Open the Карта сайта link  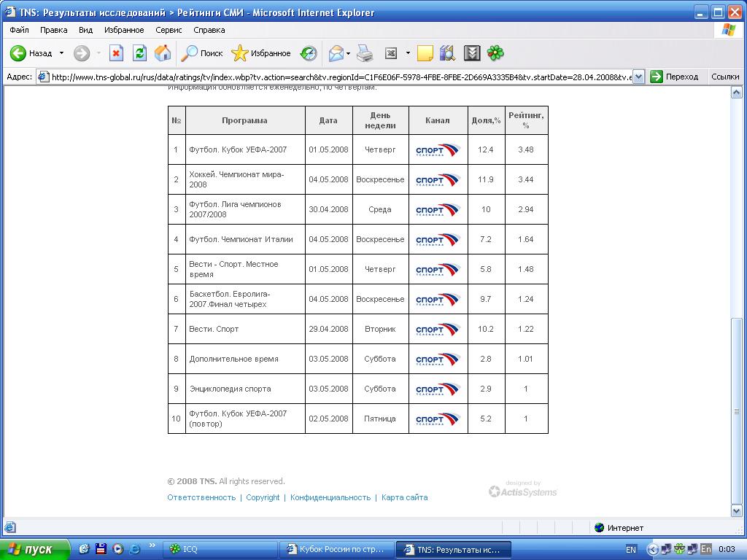point(404,497)
